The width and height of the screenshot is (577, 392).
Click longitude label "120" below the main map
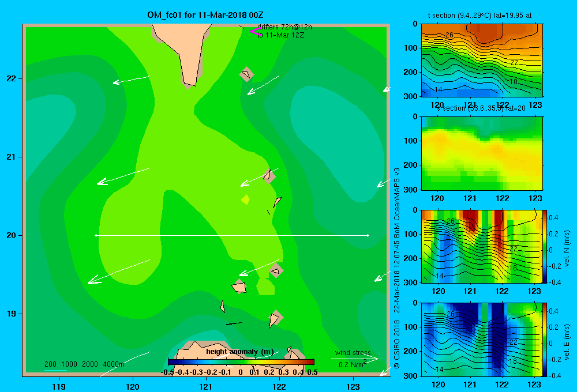(x=133, y=386)
